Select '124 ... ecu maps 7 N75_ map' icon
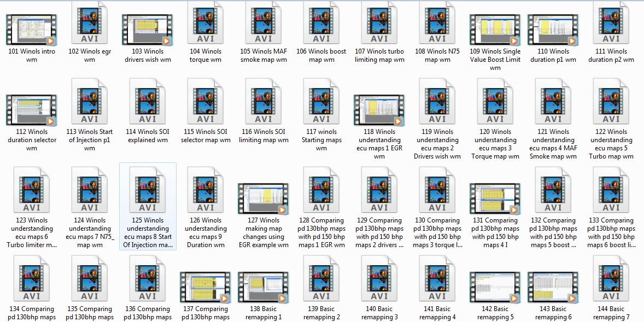Screen dimensions: 644x322 (90, 190)
